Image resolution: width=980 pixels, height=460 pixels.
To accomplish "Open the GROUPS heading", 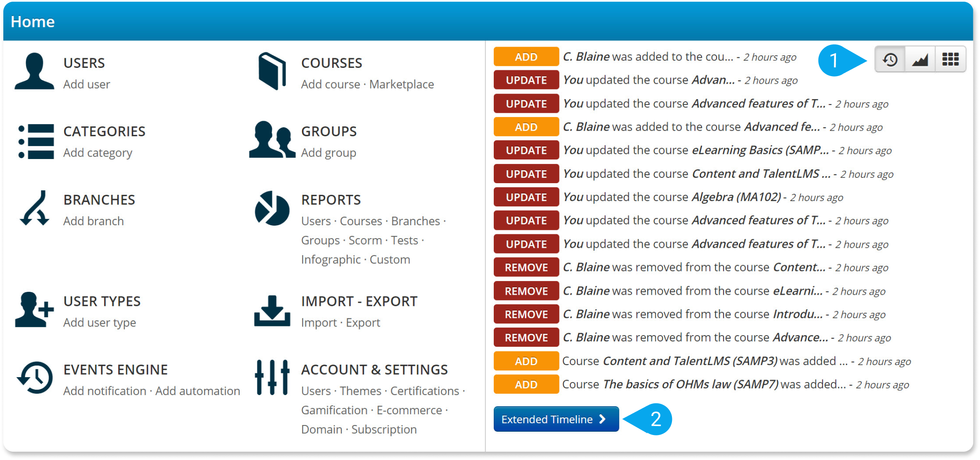I will (328, 131).
